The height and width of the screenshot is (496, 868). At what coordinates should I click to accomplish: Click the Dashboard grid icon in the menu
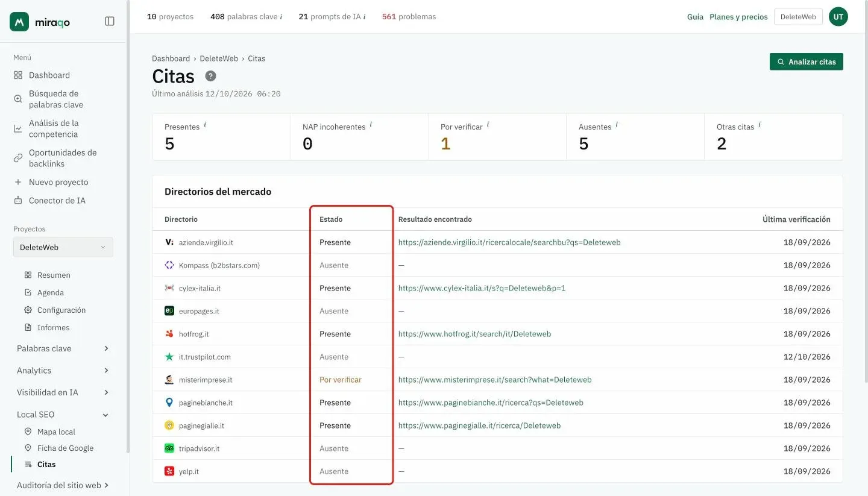pos(18,75)
